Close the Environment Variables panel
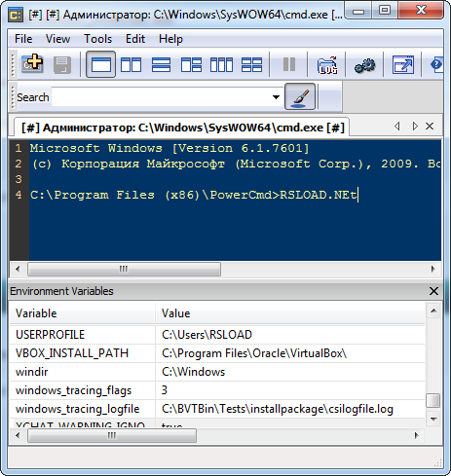The image size is (451, 476). pos(433,291)
